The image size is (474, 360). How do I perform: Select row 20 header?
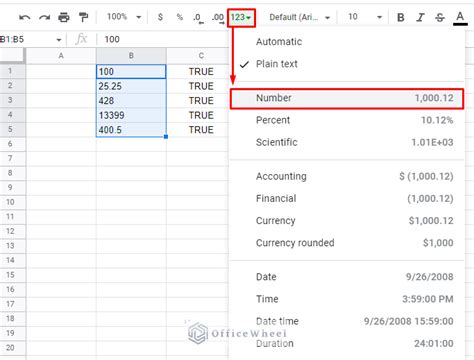(13, 348)
